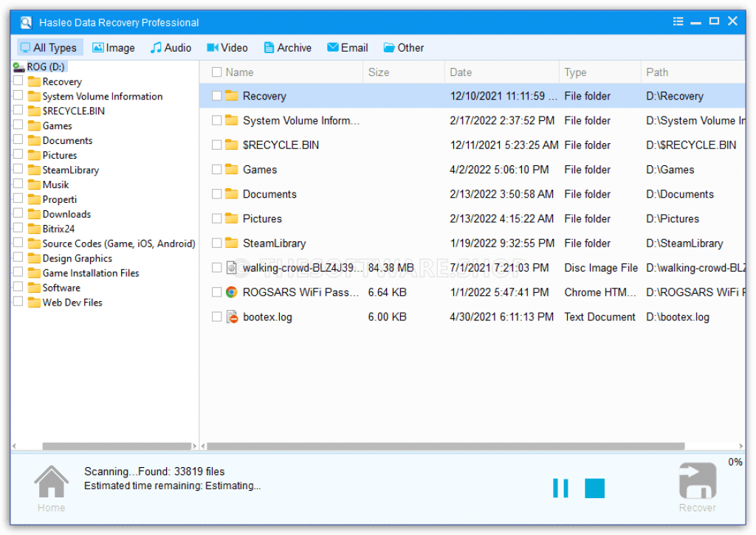Tick the Game Installation Files tree checkbox
Screen dimensions: 756x535
tap(18, 272)
